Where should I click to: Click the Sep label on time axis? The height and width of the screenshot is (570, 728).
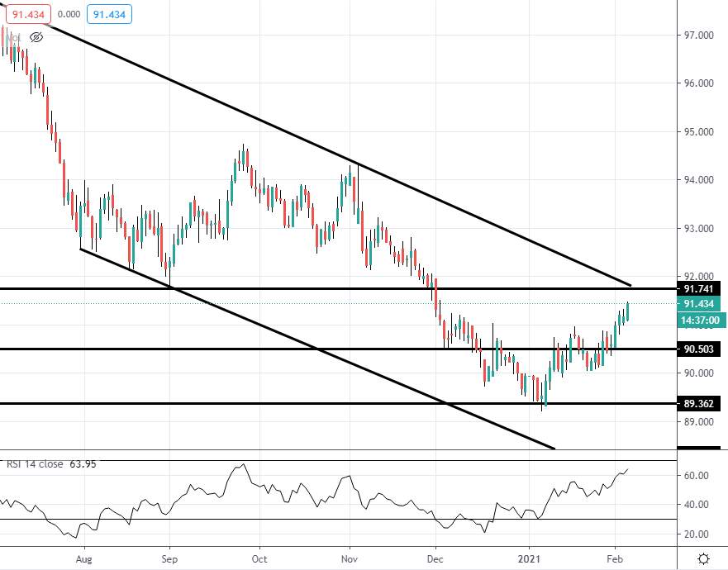click(169, 559)
